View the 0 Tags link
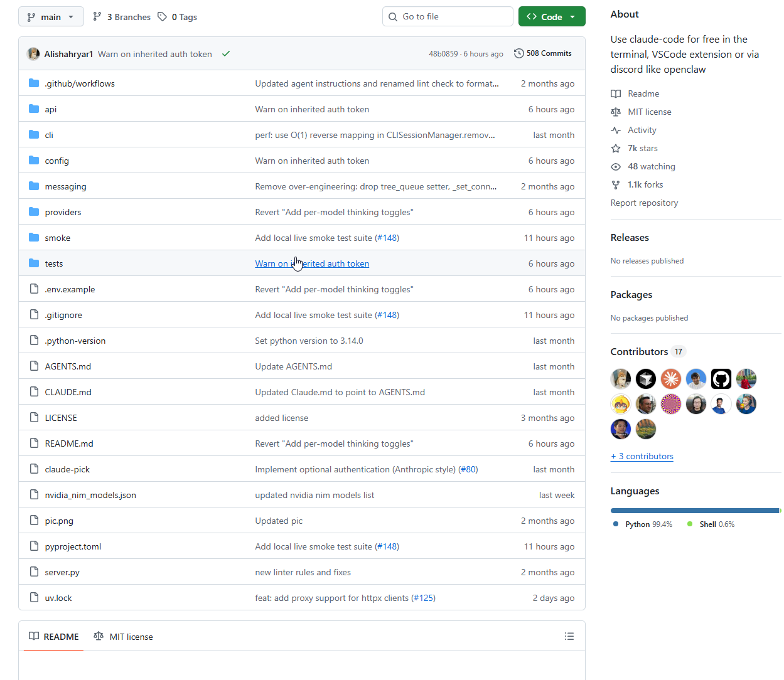 (x=178, y=17)
